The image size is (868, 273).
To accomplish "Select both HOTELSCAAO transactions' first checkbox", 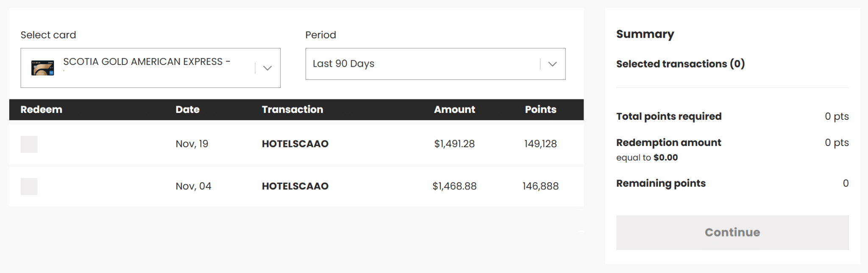I will (28, 144).
